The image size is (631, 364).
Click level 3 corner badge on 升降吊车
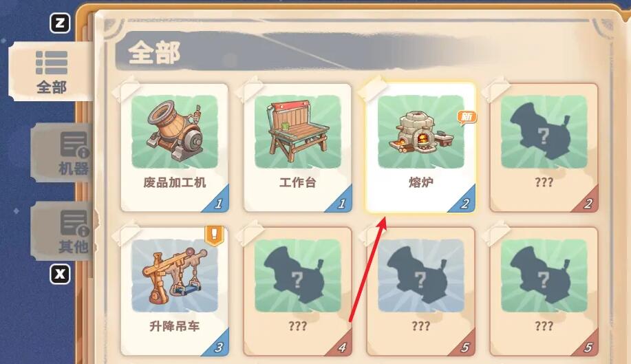(x=217, y=346)
